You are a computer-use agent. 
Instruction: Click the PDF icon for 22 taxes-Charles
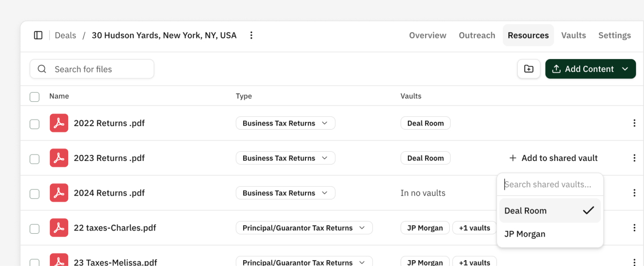59,228
